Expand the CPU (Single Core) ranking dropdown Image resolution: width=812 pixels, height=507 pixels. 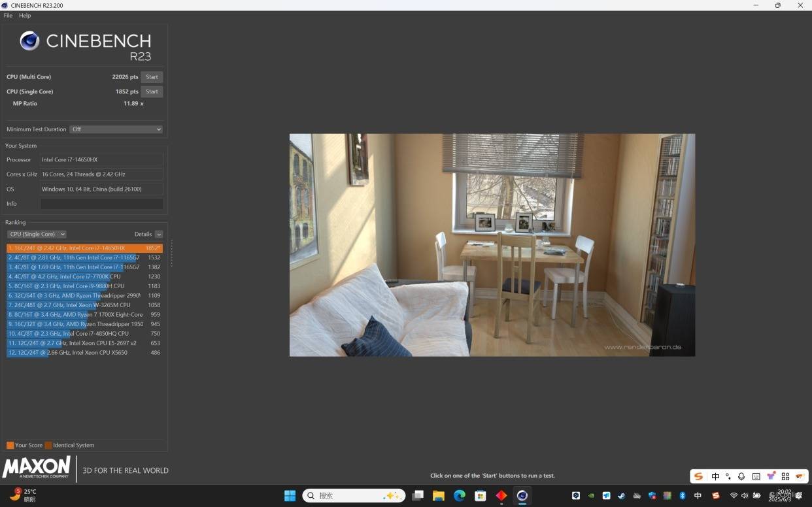(x=37, y=234)
